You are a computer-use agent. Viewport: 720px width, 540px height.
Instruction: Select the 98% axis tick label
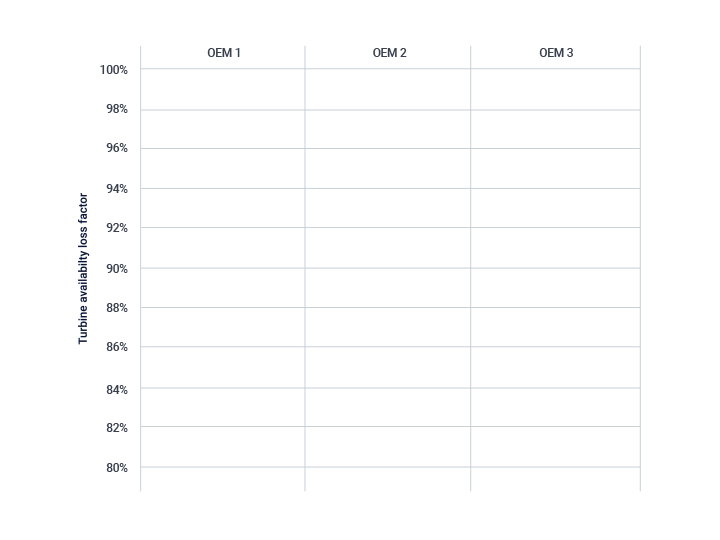coord(117,109)
